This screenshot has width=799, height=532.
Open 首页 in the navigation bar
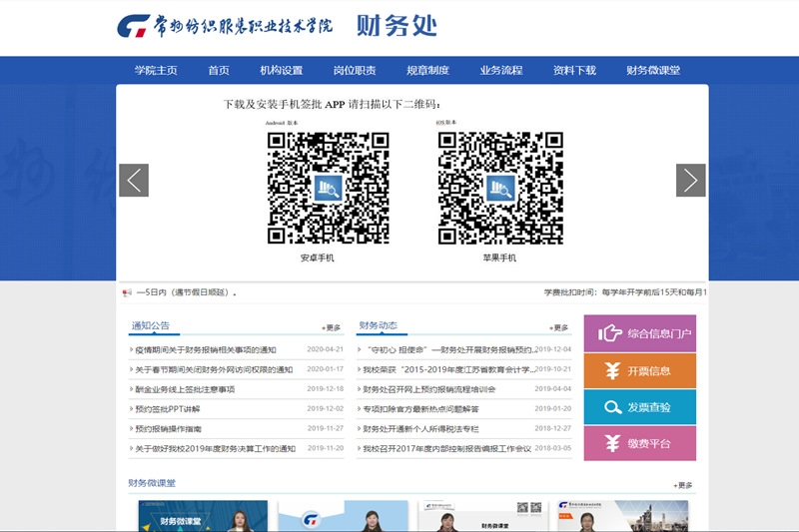[219, 70]
